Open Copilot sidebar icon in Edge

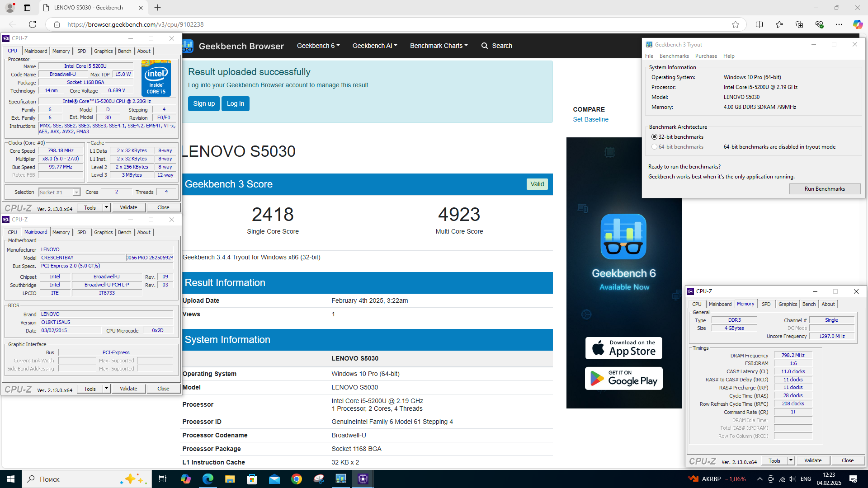pos(858,24)
